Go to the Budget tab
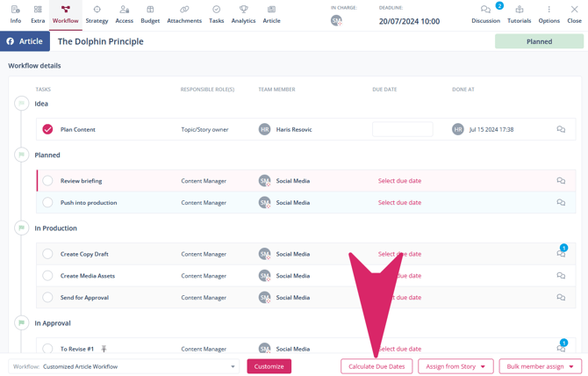Screen dimensions: 588x376 pos(150,14)
